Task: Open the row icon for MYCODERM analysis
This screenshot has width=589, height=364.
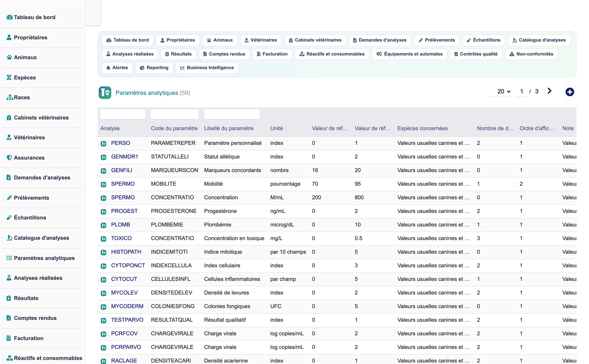Action: pos(104,307)
